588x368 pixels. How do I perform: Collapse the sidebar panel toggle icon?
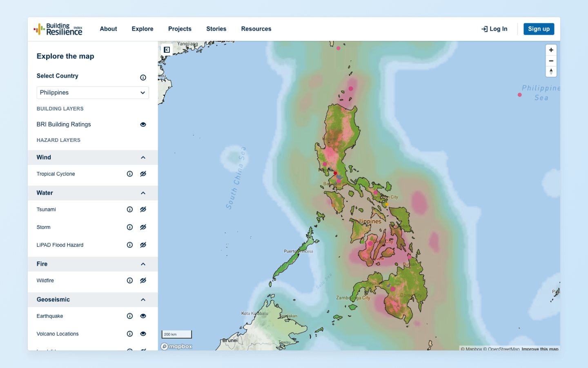tap(167, 50)
